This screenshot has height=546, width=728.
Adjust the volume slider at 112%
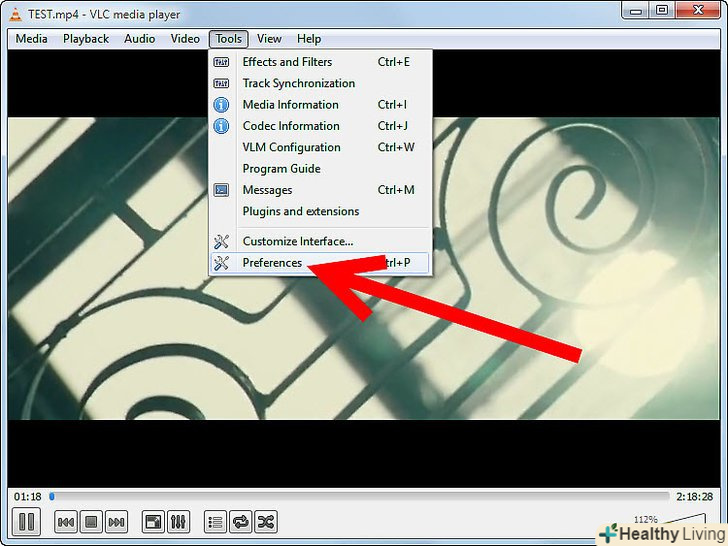click(685, 519)
